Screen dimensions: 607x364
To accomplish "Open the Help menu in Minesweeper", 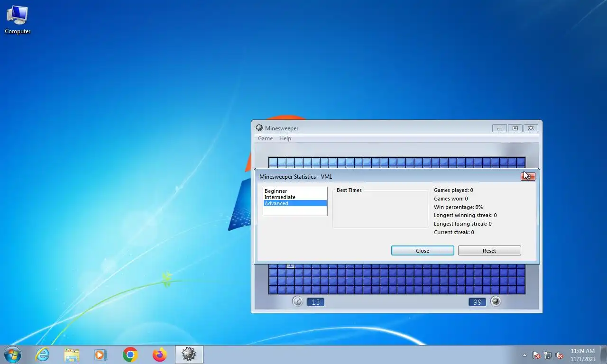I will pos(285,138).
